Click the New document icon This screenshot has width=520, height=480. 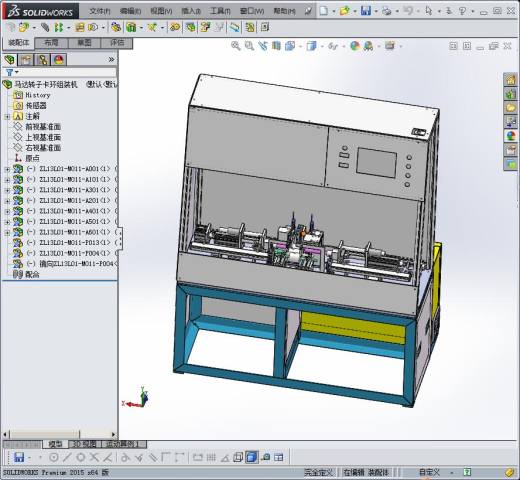[x=323, y=11]
